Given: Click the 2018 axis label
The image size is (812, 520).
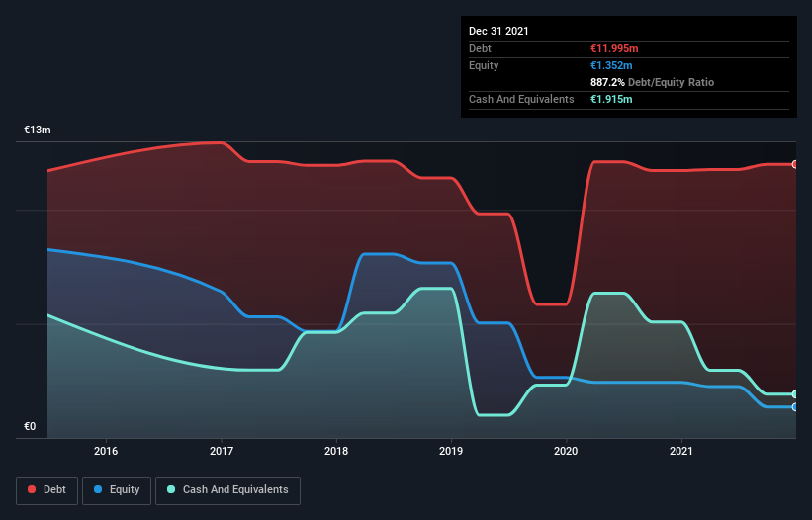Looking at the screenshot, I should (336, 451).
